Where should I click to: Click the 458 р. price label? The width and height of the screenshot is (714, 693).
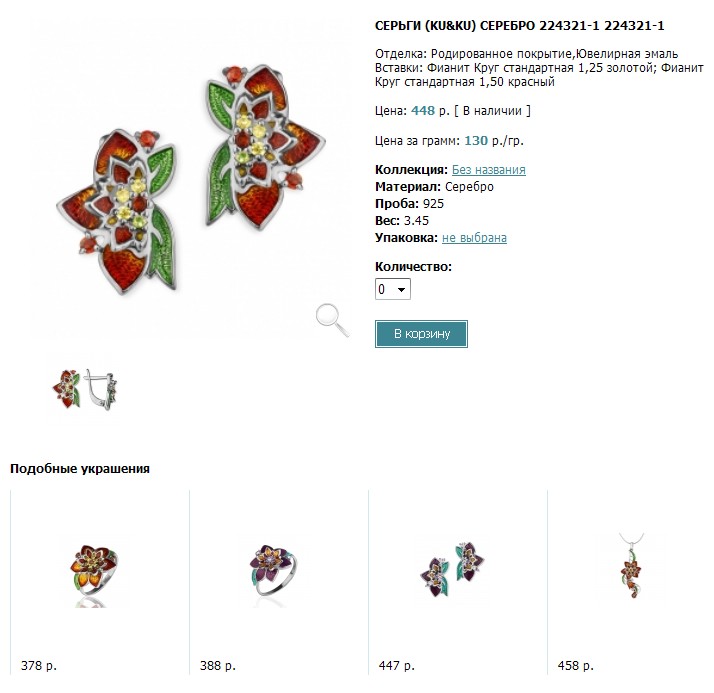tap(575, 665)
